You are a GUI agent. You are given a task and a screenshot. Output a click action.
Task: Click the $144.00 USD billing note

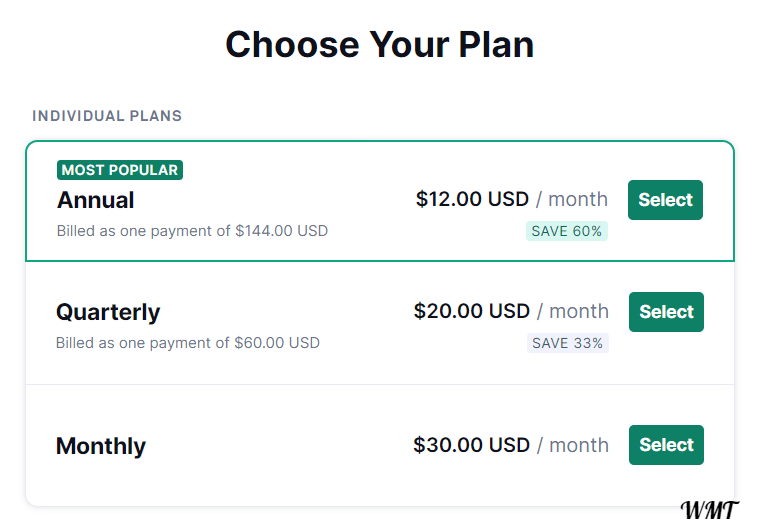pos(192,231)
